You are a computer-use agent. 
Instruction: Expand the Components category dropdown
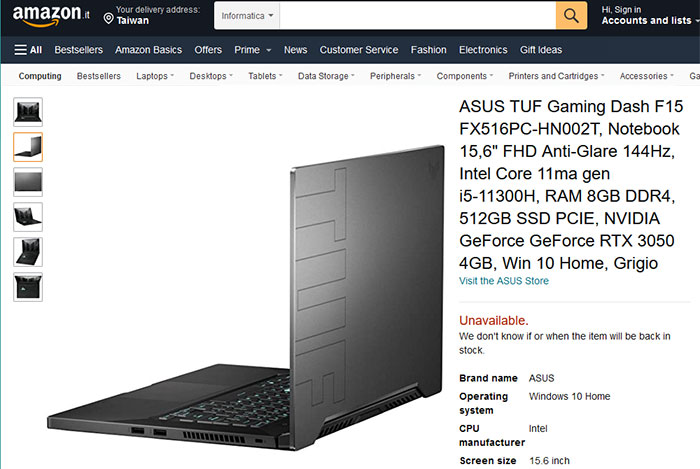click(x=465, y=76)
